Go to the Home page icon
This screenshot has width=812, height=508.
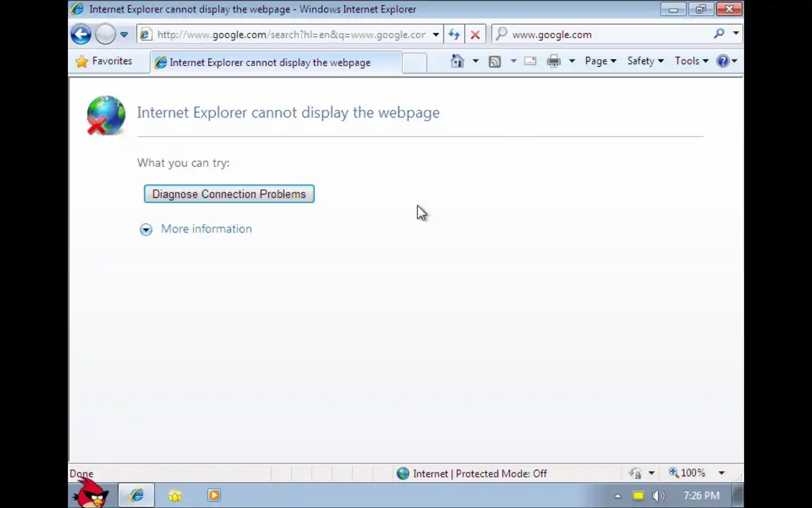coord(457,61)
